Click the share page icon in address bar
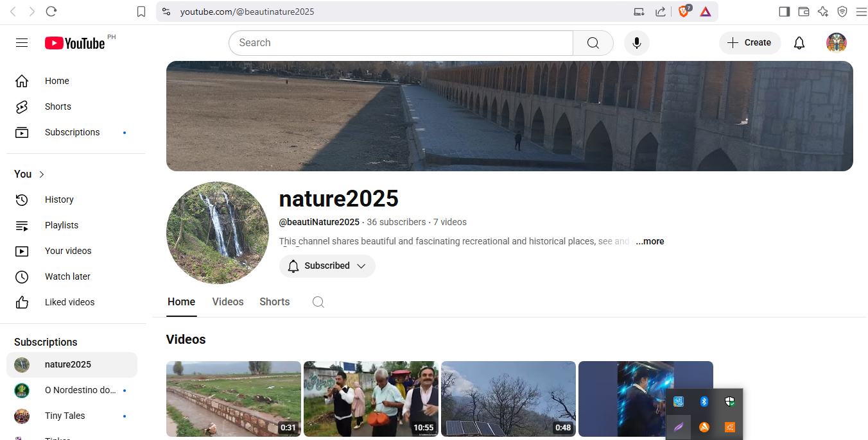868x440 pixels. [660, 12]
